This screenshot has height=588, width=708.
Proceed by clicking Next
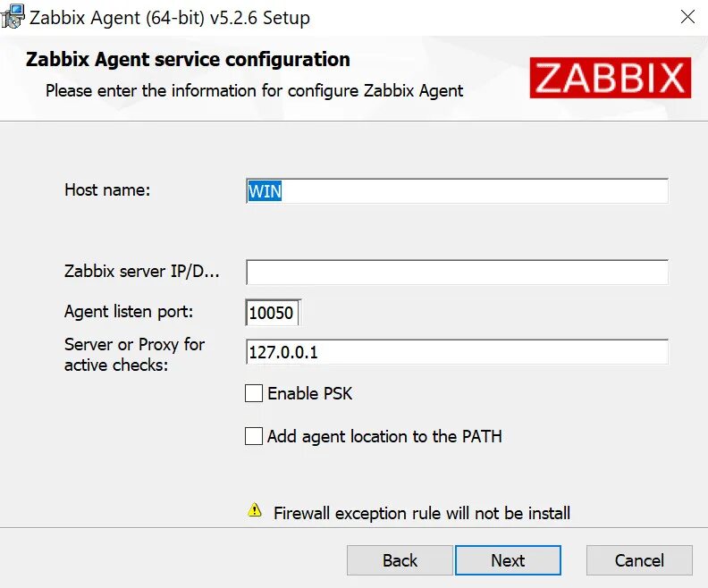(508, 560)
